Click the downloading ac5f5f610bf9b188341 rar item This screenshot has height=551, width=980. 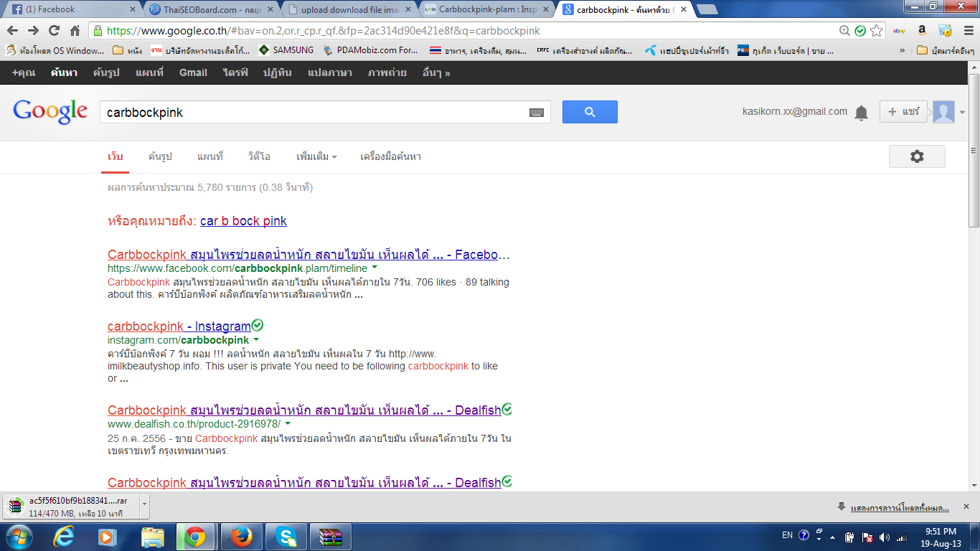70,507
